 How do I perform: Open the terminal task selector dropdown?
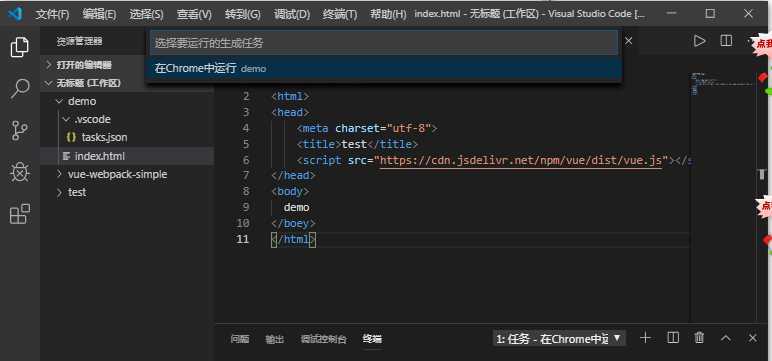559,339
